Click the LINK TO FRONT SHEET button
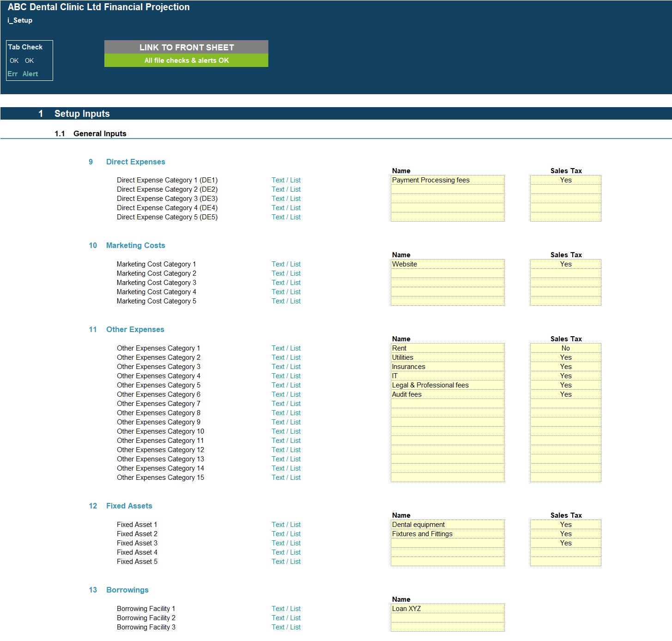672x641 pixels. coord(186,47)
